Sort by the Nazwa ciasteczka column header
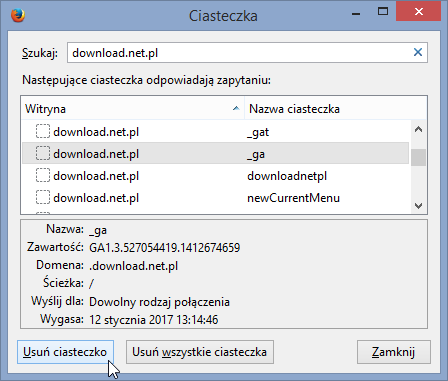Viewport: 448px width, 381px height. coord(336,109)
